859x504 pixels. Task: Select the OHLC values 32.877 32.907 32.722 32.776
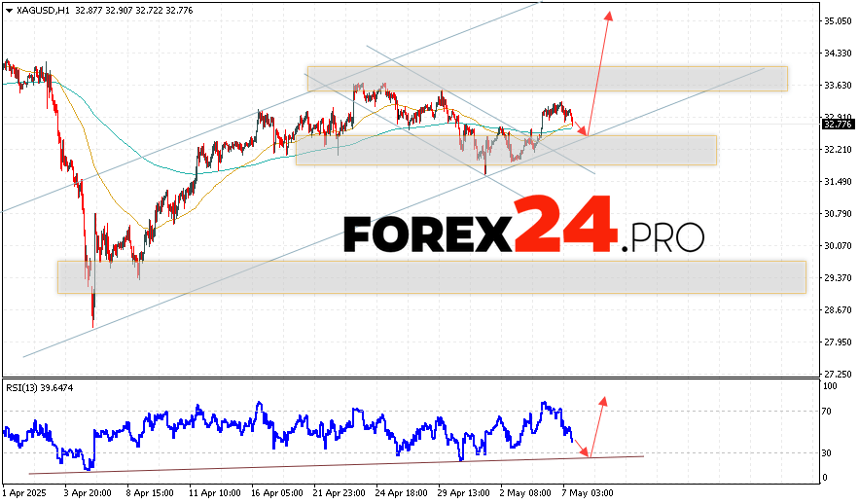(132, 11)
